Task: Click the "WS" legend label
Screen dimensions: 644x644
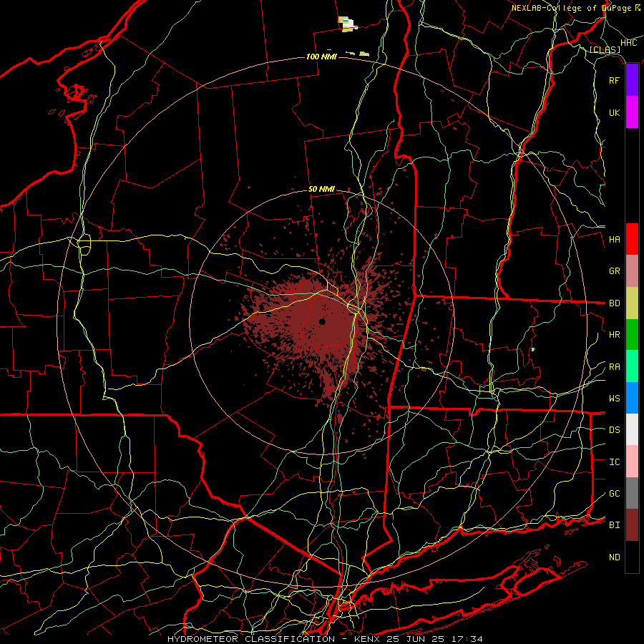Action: [x=614, y=399]
